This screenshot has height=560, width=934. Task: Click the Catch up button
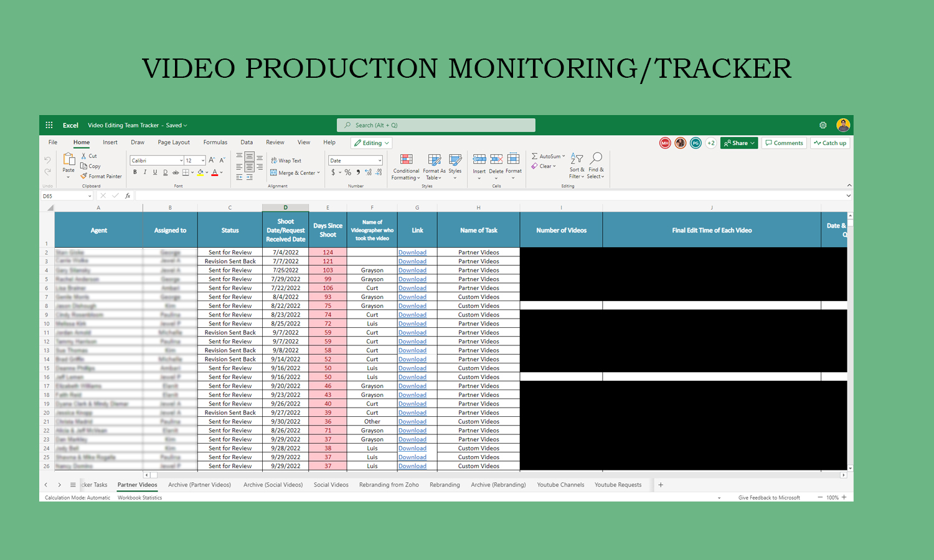coord(831,143)
